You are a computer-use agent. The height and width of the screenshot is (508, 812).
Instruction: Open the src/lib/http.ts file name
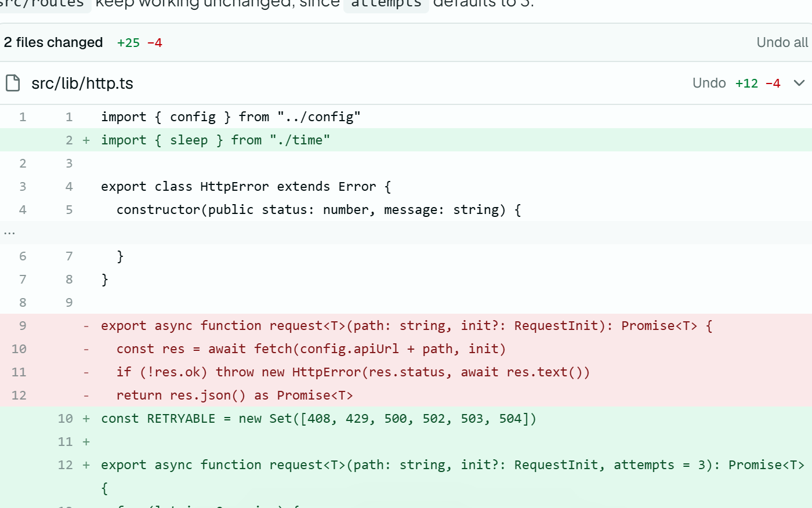[x=82, y=84]
